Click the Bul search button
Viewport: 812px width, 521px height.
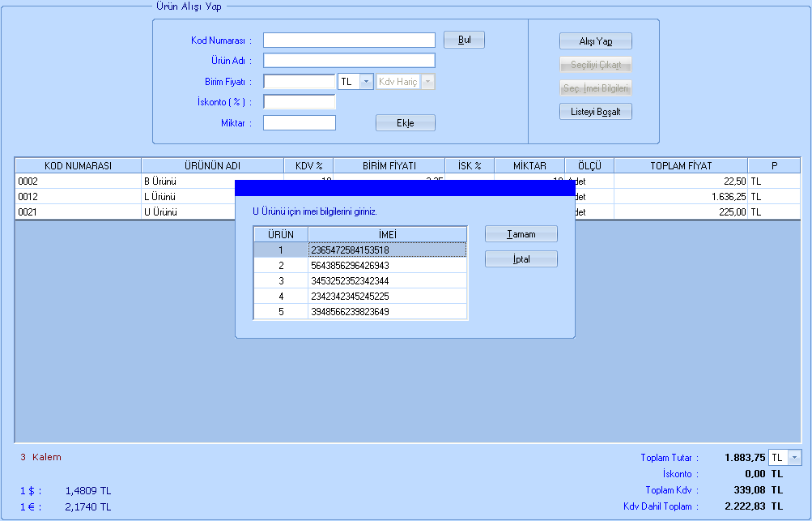(x=464, y=40)
